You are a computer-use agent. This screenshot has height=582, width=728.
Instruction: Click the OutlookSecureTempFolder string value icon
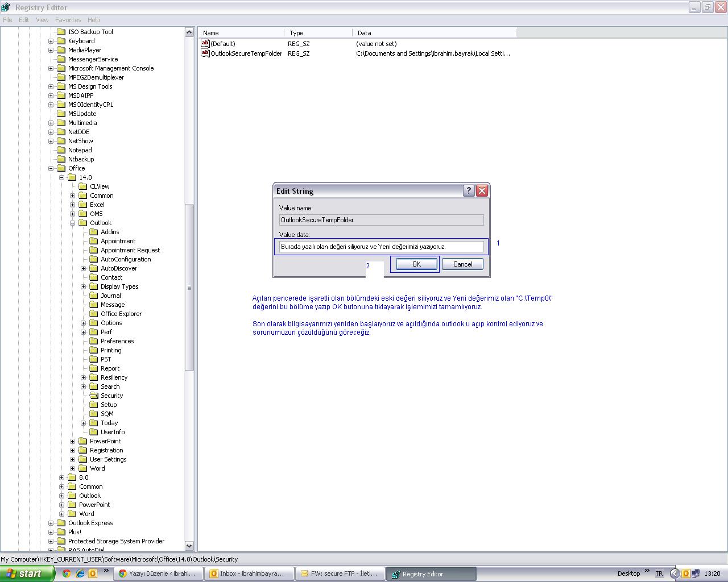pos(205,53)
